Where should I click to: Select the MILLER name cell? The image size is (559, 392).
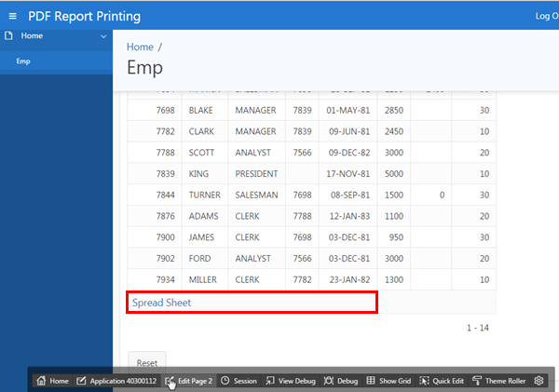coord(205,279)
